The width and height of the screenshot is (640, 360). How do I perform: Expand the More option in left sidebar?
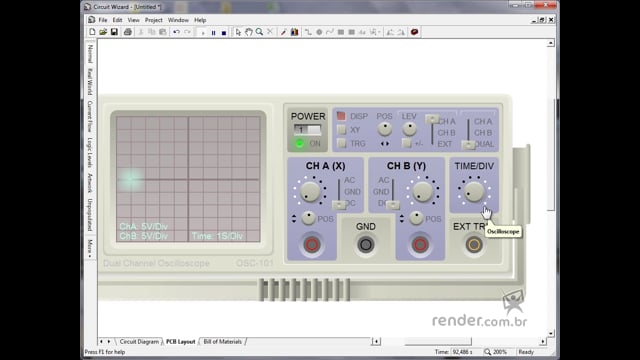point(90,248)
